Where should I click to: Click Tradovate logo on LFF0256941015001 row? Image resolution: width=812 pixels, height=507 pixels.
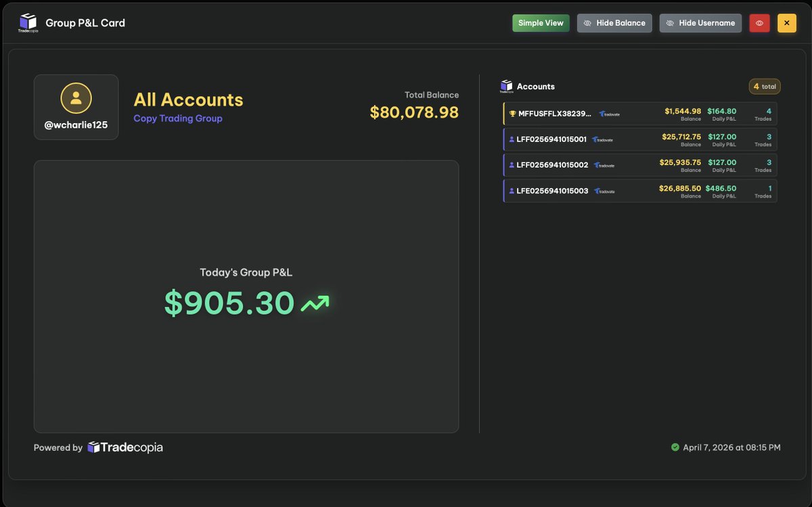pos(603,139)
